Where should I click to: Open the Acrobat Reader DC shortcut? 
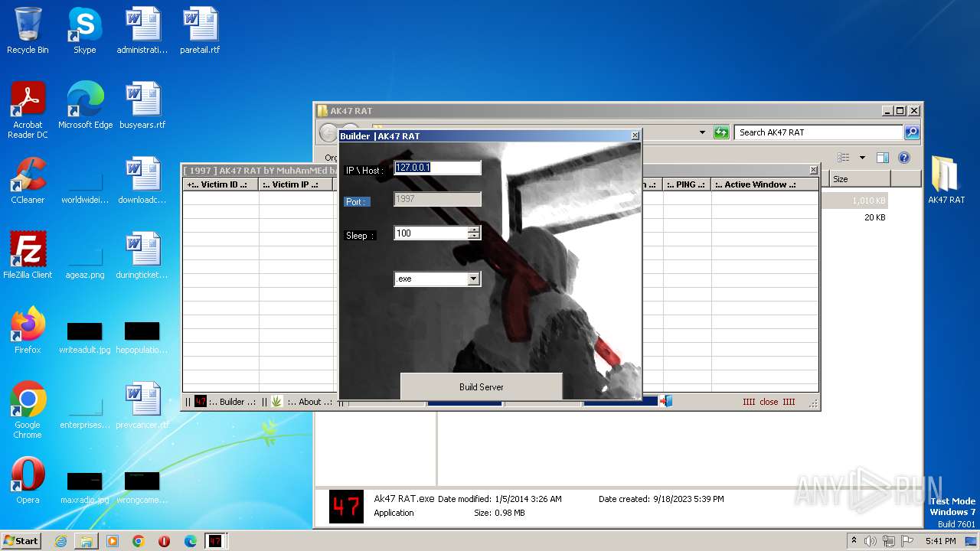pos(28,110)
